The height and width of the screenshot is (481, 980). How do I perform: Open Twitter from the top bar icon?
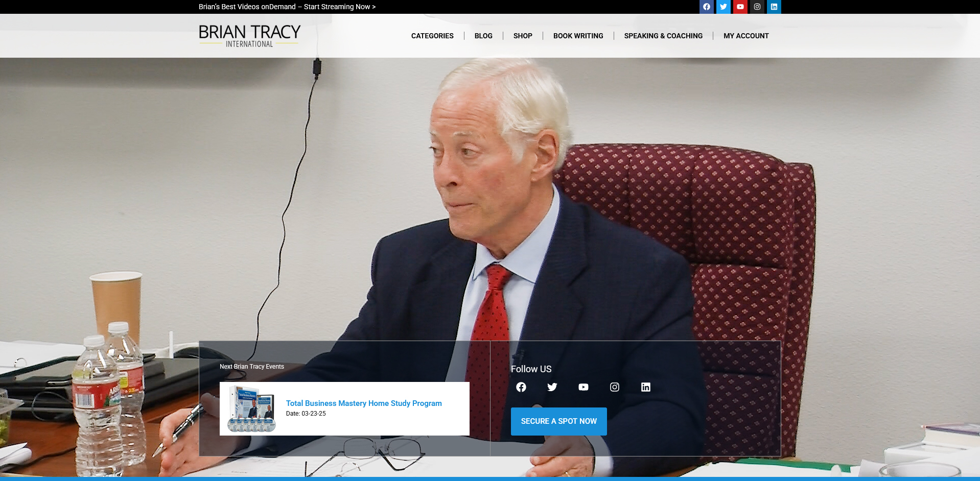click(x=723, y=7)
